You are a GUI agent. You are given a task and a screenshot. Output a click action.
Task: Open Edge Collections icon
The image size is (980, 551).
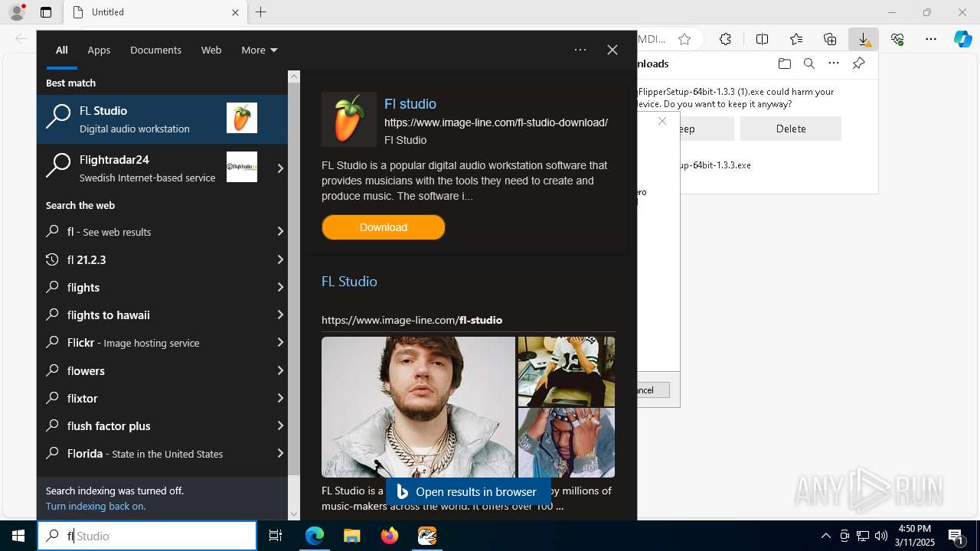tap(830, 39)
